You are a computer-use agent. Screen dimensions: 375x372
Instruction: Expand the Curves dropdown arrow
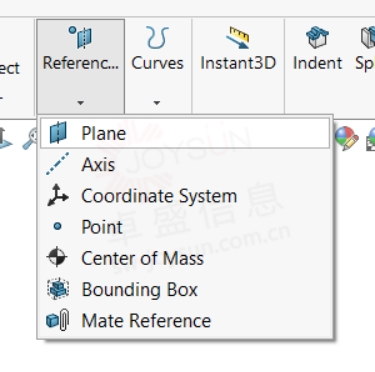click(157, 103)
